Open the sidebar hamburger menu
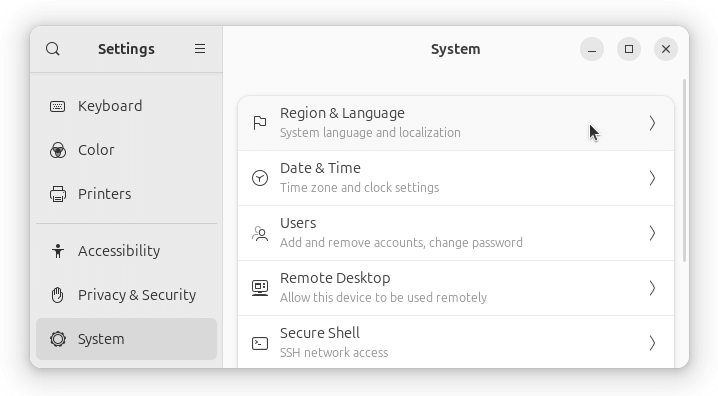 pos(200,49)
